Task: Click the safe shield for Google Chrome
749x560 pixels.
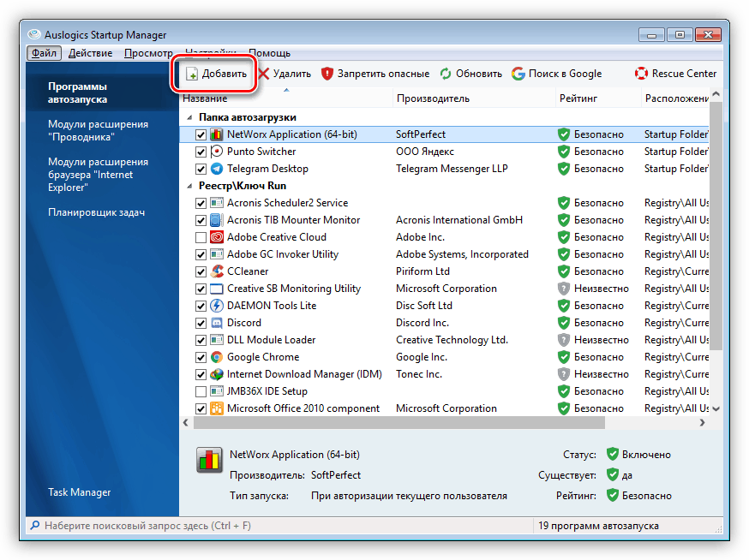Action: tap(564, 357)
